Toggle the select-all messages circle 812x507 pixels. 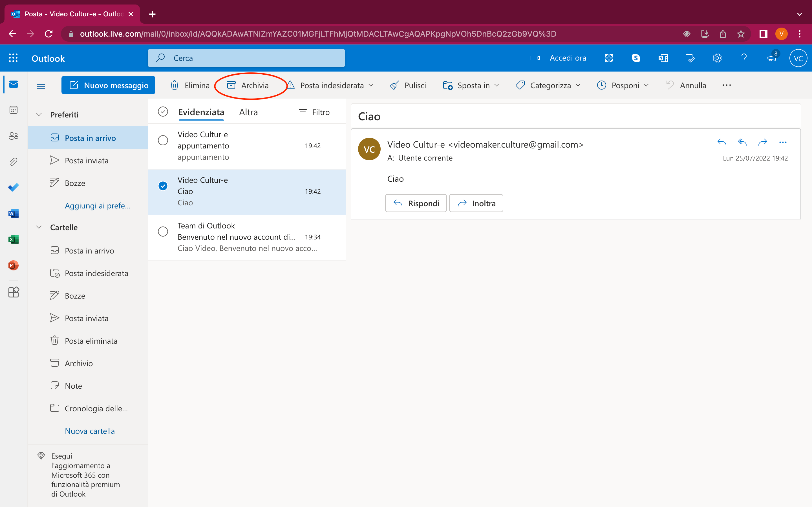point(163,112)
